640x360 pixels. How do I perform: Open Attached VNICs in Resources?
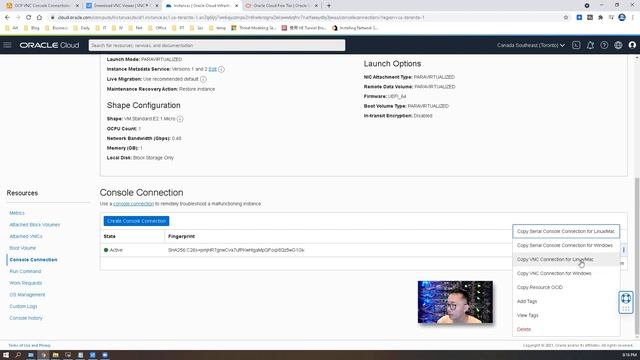tap(26, 236)
